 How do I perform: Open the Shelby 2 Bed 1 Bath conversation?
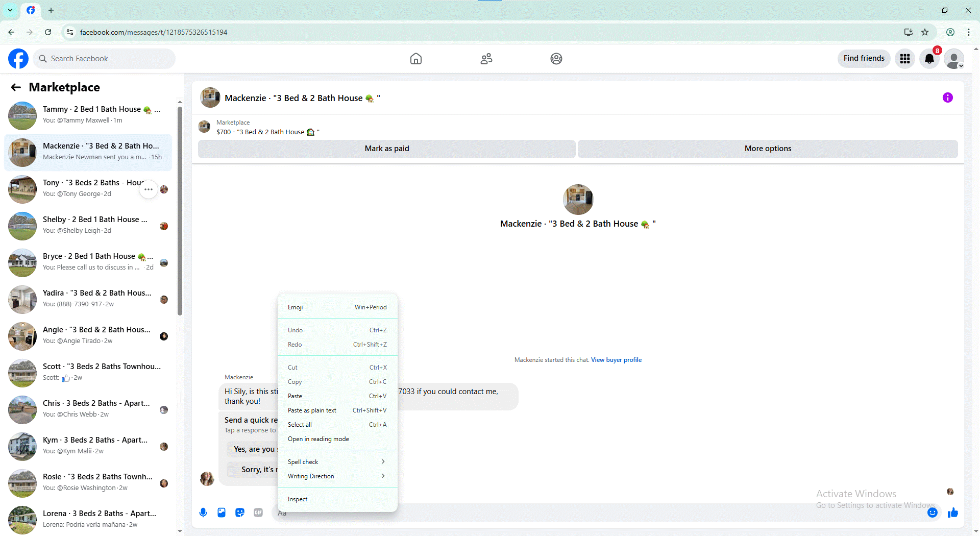point(88,226)
